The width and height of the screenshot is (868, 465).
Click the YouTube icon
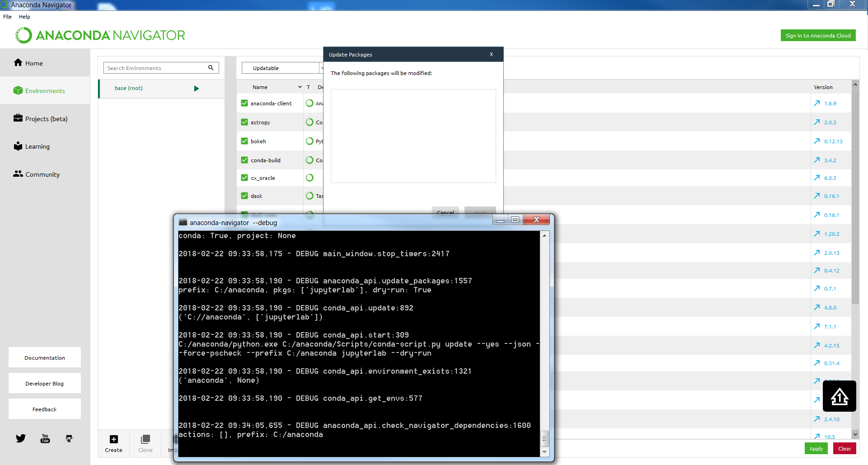(x=45, y=438)
